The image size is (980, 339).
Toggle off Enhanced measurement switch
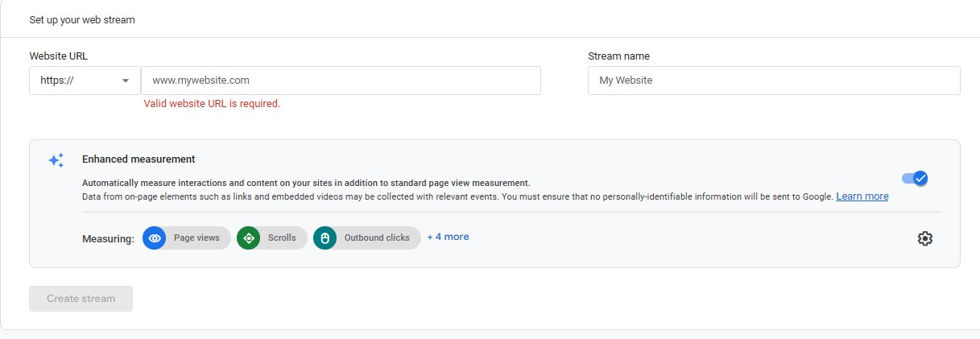(915, 178)
